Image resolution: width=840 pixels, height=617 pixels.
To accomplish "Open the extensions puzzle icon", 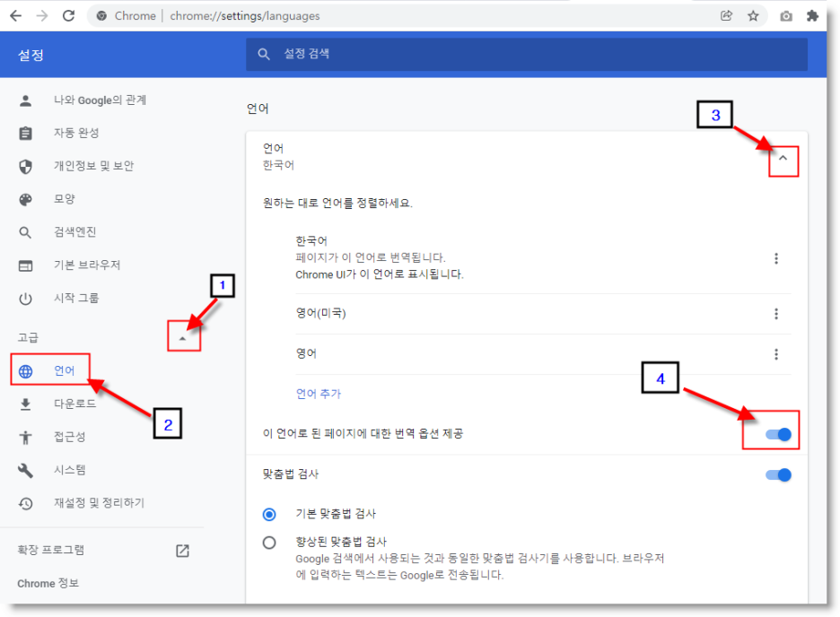I will tap(812, 16).
